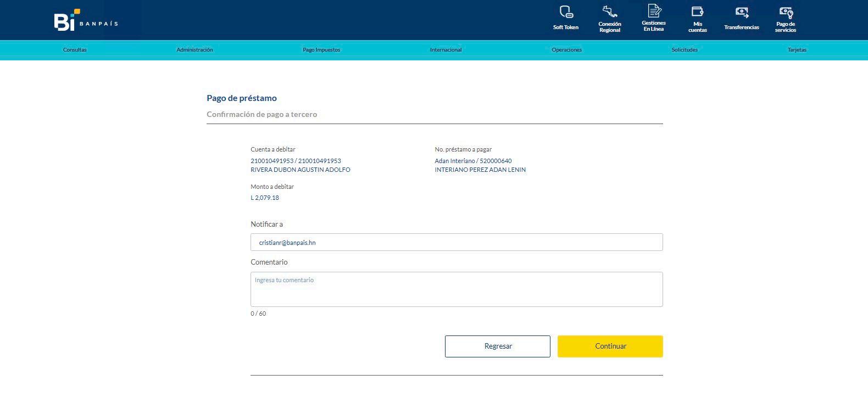Open Transferencias icon
The height and width of the screenshot is (403, 868).
point(742,12)
